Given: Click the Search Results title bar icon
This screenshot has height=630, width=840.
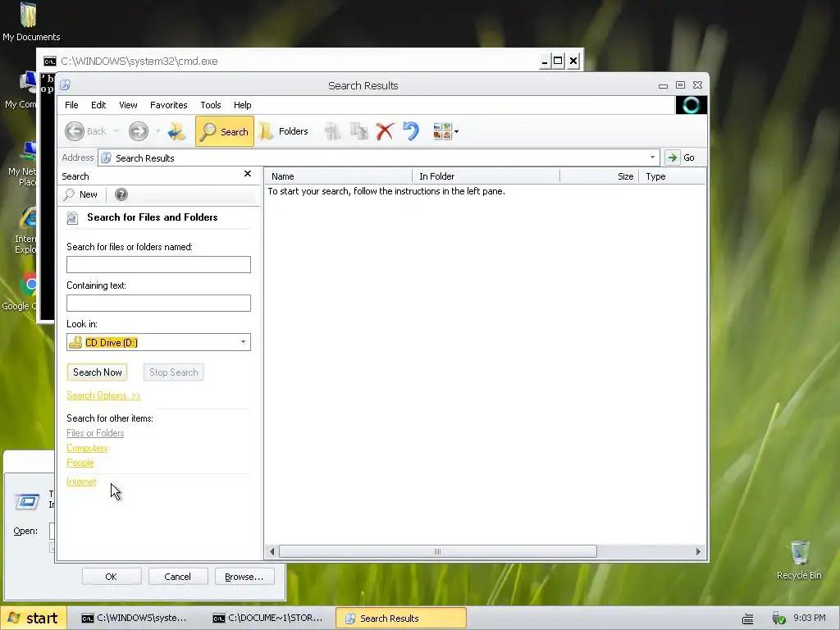Looking at the screenshot, I should [x=66, y=85].
